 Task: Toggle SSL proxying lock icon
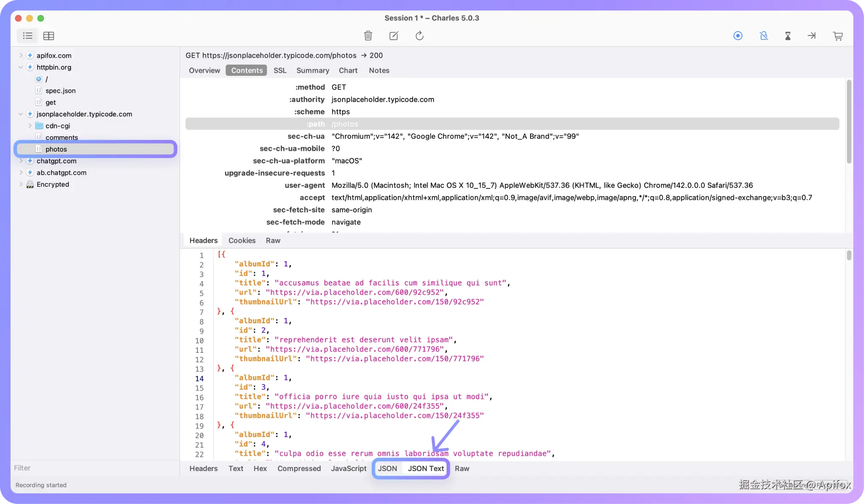pos(763,36)
